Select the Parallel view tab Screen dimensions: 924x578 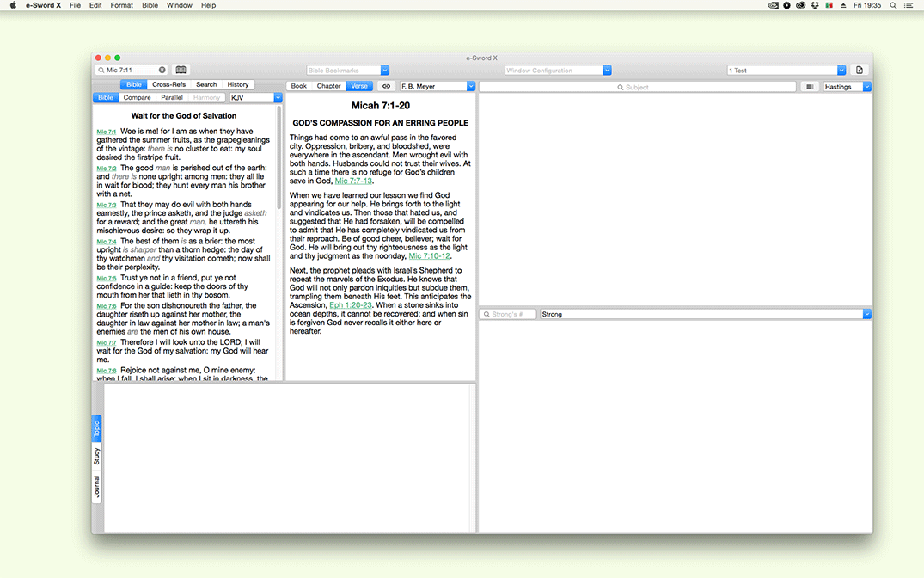[x=172, y=98]
